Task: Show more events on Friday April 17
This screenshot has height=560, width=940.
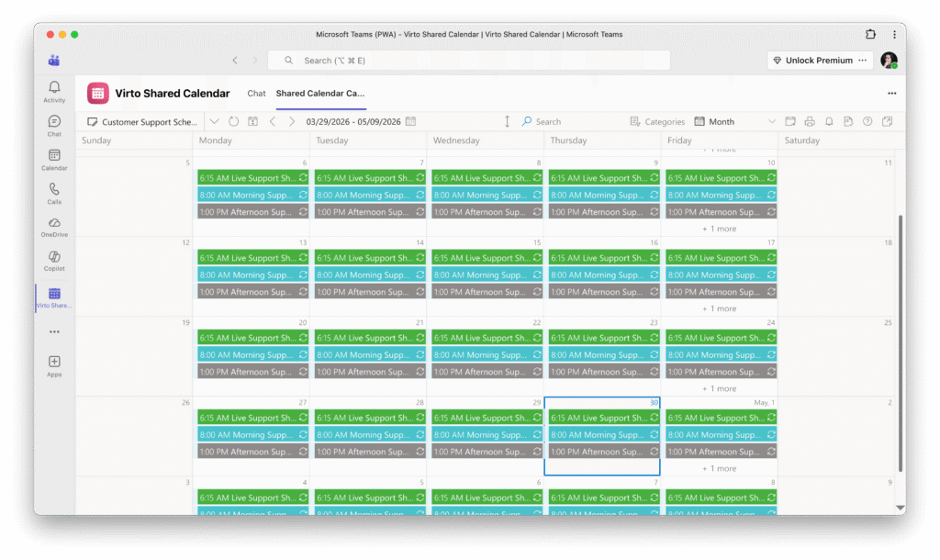Action: click(x=720, y=308)
